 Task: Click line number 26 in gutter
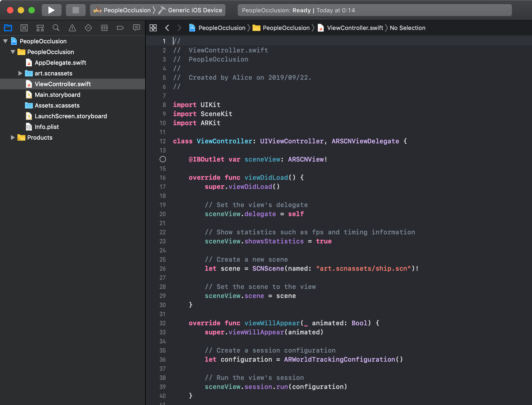click(163, 269)
